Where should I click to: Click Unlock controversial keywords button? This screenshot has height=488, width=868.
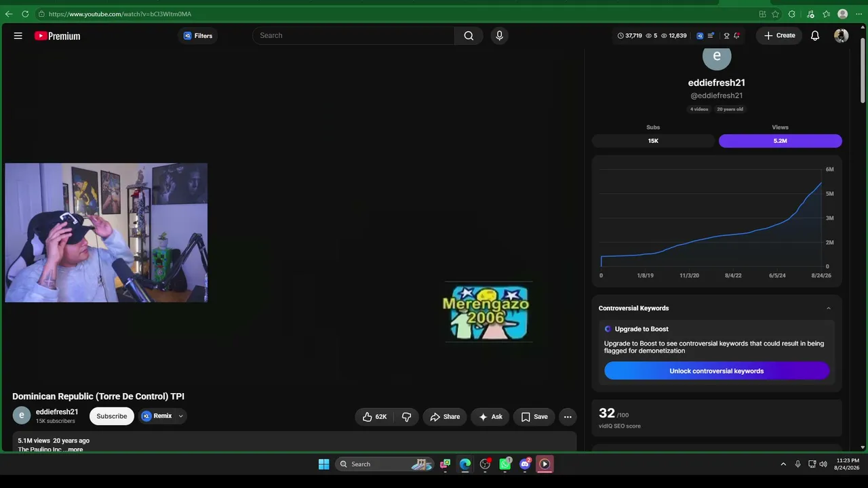click(x=717, y=371)
